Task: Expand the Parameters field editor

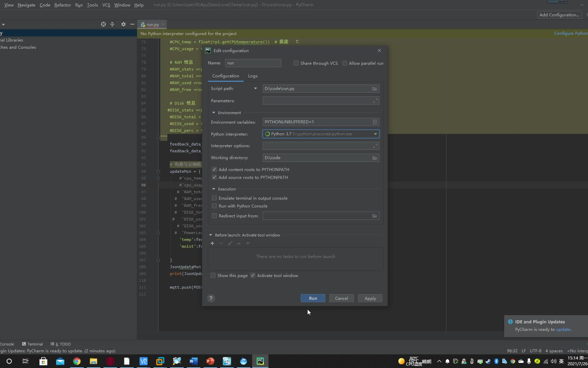Action: click(375, 101)
